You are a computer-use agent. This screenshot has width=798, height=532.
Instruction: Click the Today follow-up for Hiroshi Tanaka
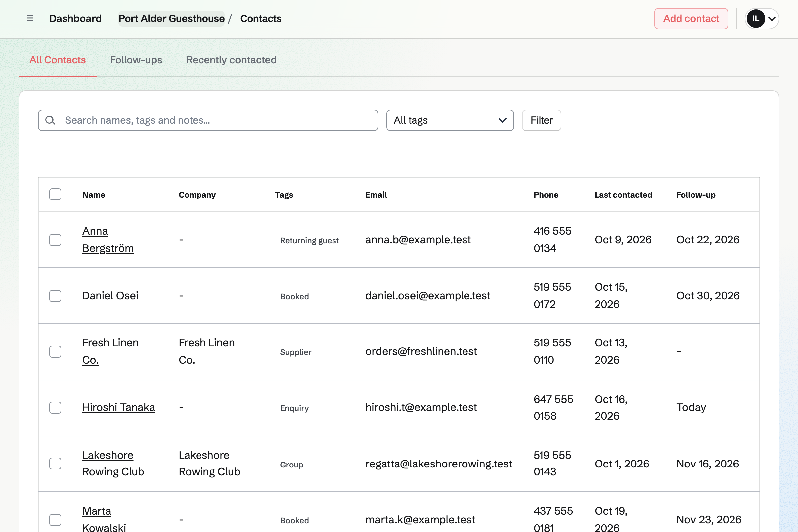[691, 407]
